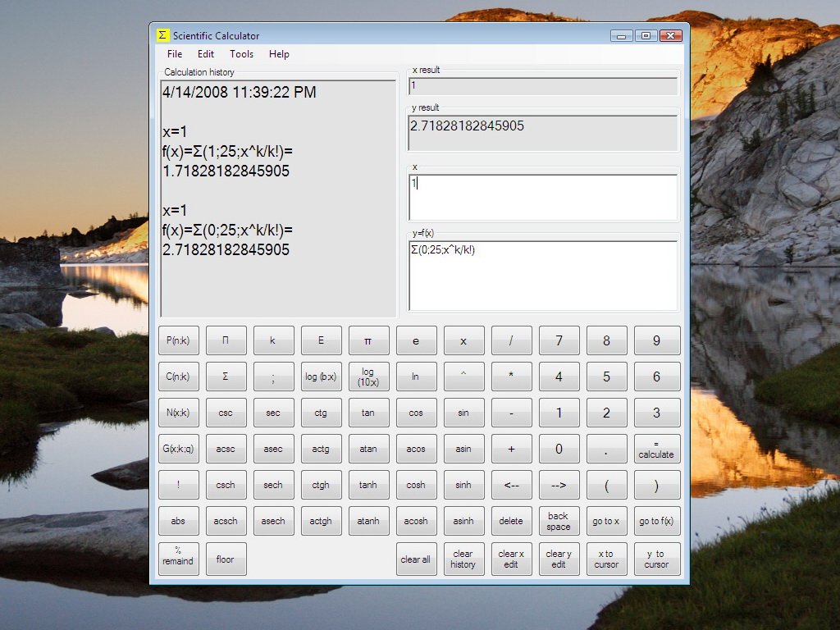
Task: Click the log (10;x) button
Action: click(x=368, y=377)
